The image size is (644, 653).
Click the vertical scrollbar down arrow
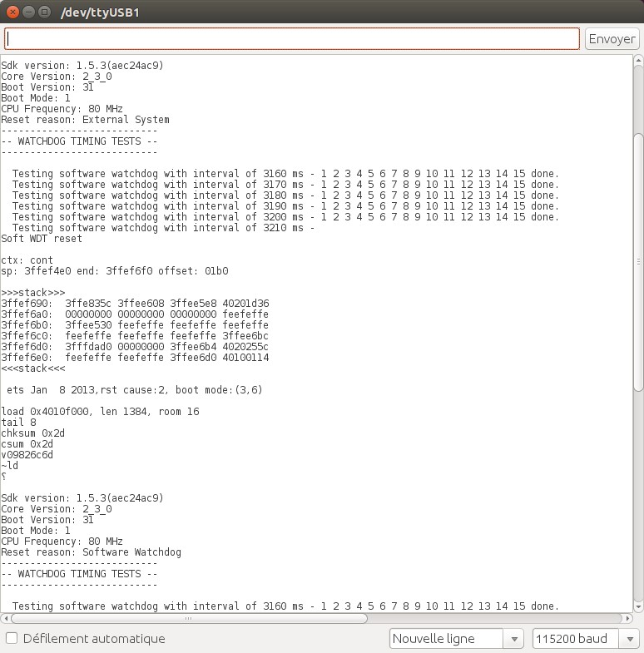[637, 606]
